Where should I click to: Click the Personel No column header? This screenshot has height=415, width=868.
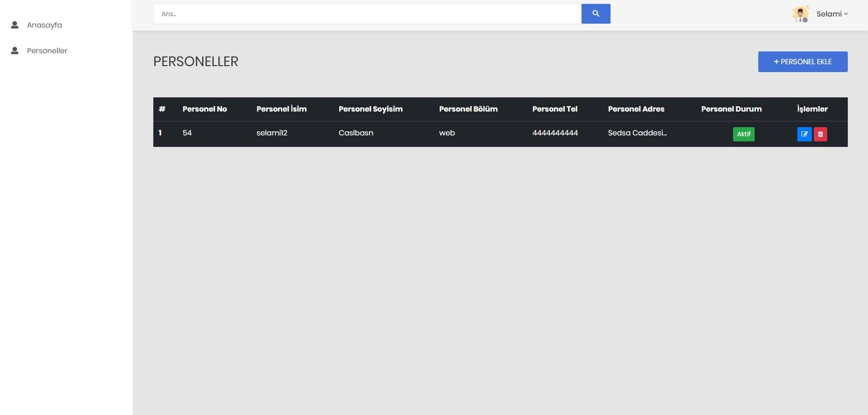205,109
